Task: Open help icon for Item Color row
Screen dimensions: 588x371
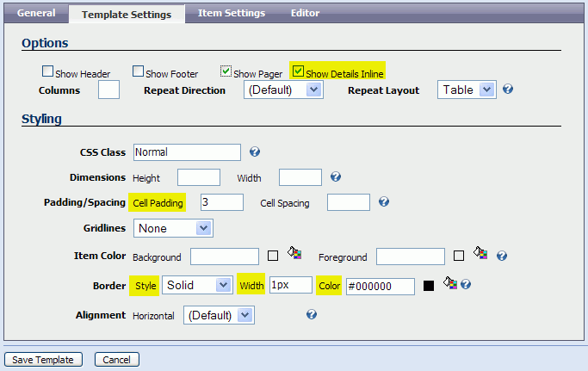Action: click(x=502, y=256)
